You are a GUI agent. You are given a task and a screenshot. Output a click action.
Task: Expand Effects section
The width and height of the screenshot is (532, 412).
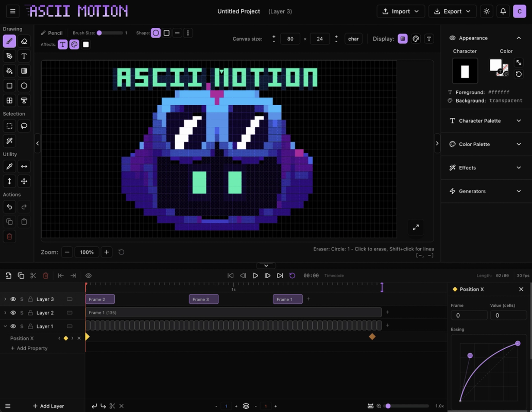pos(486,168)
